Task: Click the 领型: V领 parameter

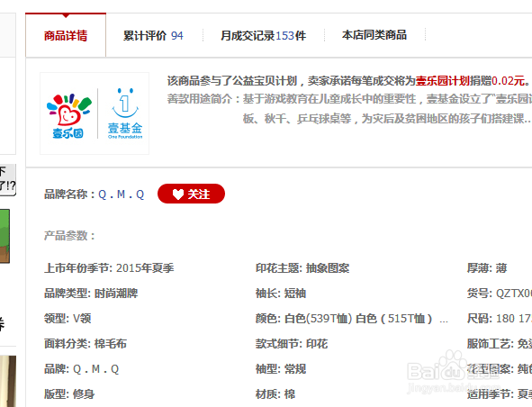Action: pos(68,319)
